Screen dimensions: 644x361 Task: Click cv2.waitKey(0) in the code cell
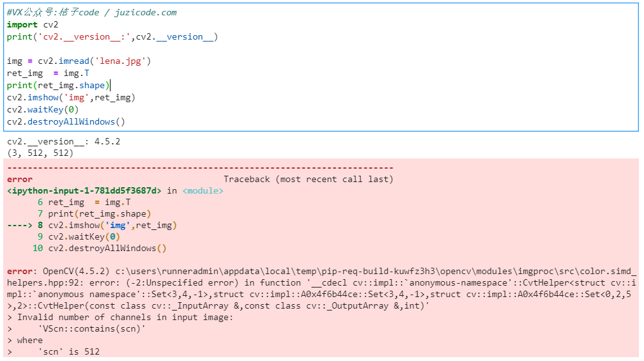click(43, 109)
